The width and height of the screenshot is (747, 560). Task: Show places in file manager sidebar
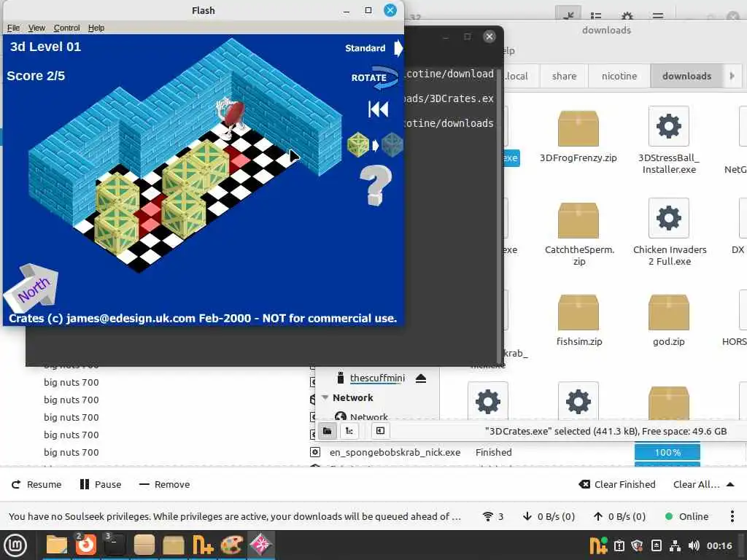coord(328,431)
